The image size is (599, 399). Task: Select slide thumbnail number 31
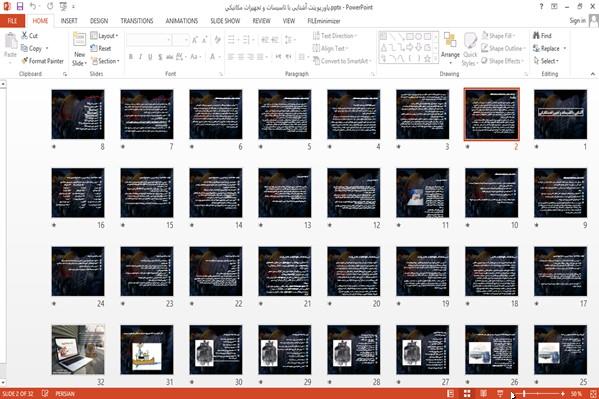(147, 350)
